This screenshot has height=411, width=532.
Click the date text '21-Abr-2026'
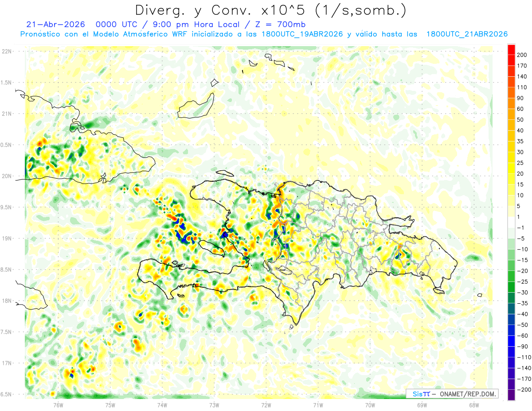click(x=56, y=24)
